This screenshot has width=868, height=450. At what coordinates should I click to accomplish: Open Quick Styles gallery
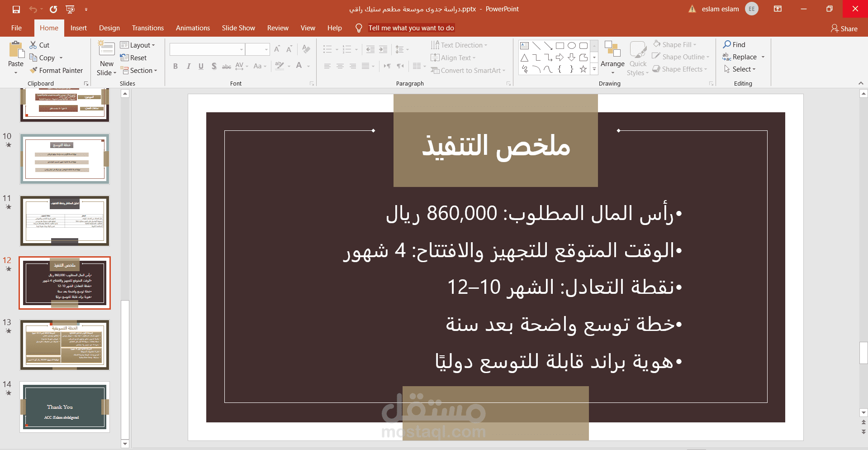638,59
